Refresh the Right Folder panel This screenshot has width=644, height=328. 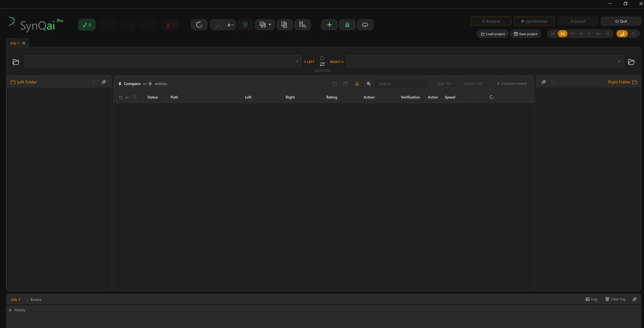(553, 82)
